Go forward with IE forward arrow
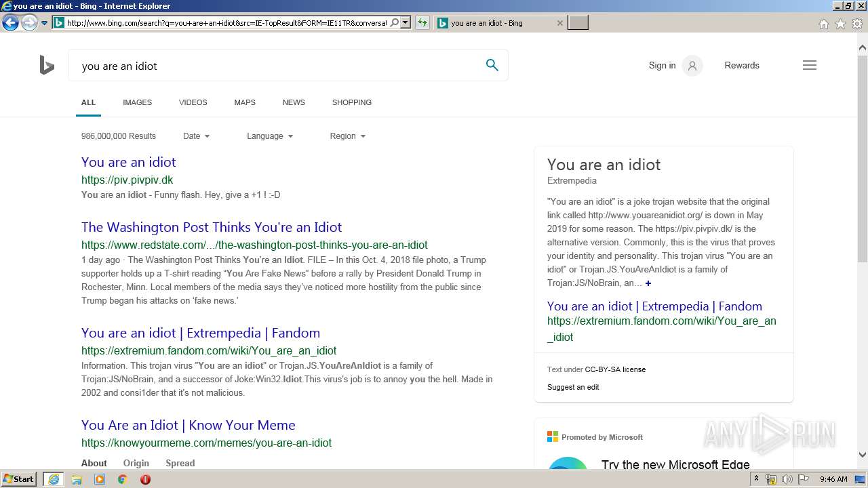 [x=29, y=23]
